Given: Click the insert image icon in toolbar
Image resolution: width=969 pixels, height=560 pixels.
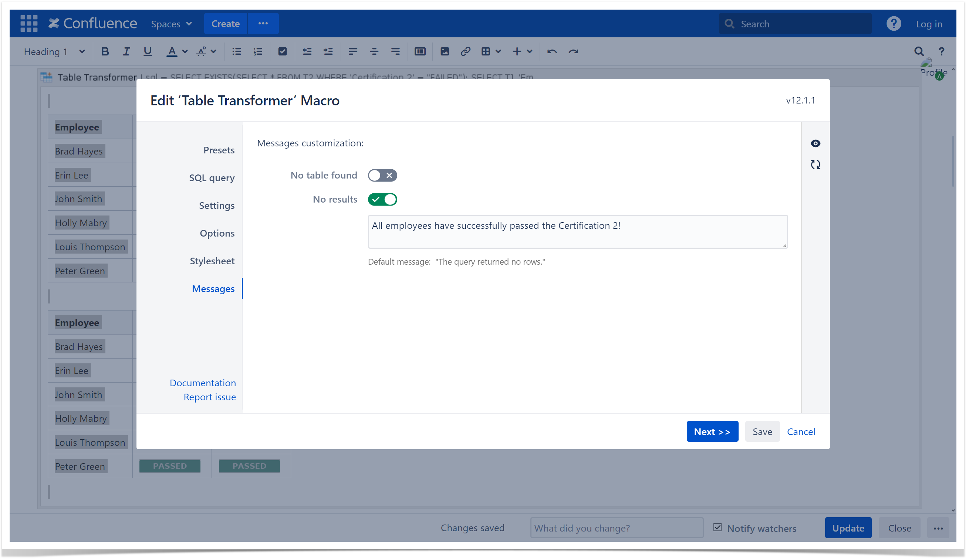Looking at the screenshot, I should [x=445, y=51].
